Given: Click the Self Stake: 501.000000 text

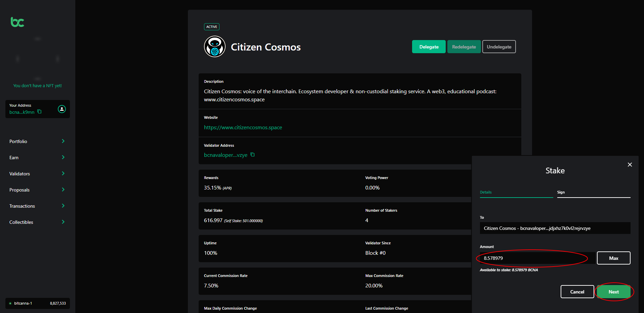Looking at the screenshot, I should tap(243, 221).
